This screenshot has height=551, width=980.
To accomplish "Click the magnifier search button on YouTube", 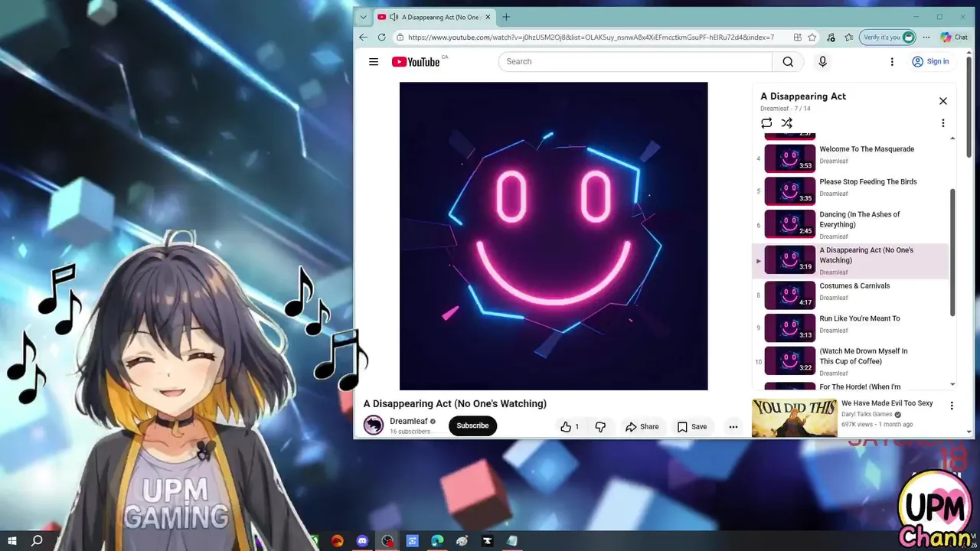I will click(x=788, y=62).
